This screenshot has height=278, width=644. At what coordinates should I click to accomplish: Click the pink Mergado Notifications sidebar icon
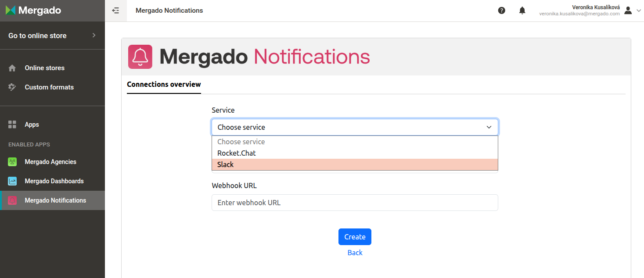(x=12, y=200)
